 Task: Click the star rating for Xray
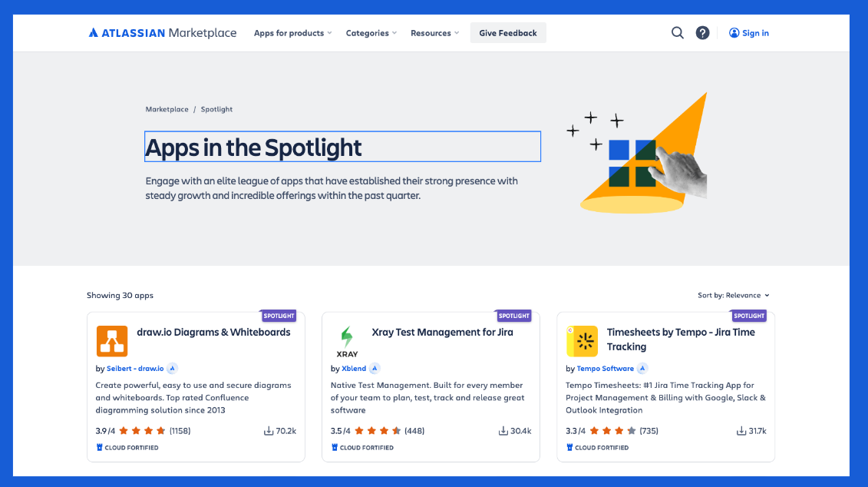point(376,430)
